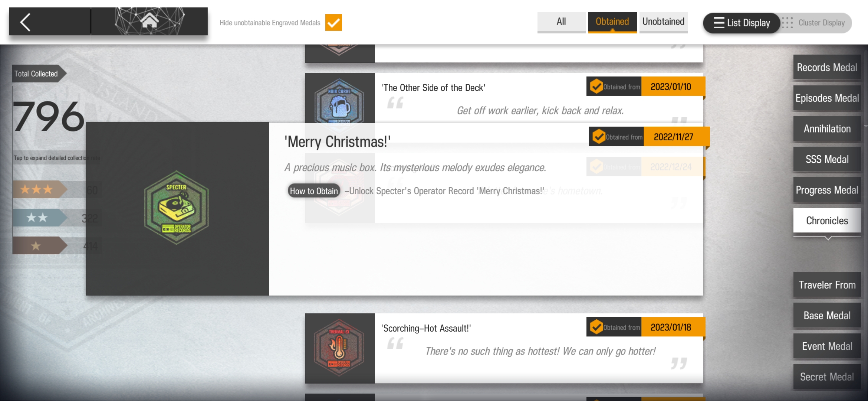The width and height of the screenshot is (868, 401).
Task: Click the 2023/01/10 obtained date badge
Action: pos(673,87)
